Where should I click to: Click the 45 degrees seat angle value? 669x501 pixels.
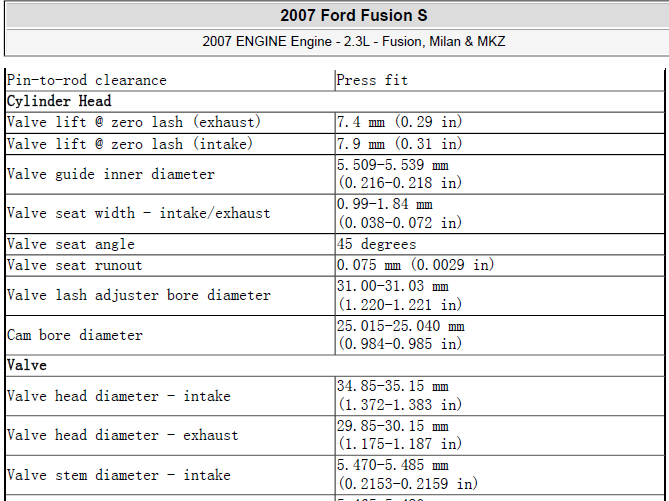pos(376,244)
